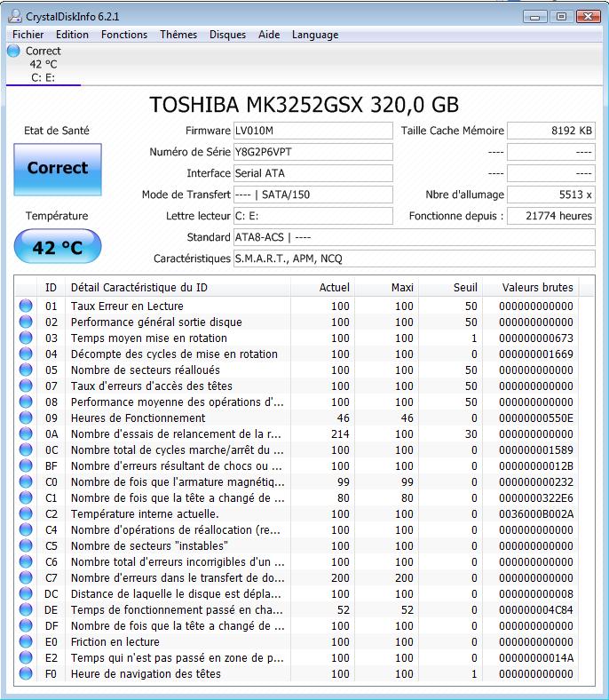Click the Mode de Transfert SATA/150 field

point(312,195)
